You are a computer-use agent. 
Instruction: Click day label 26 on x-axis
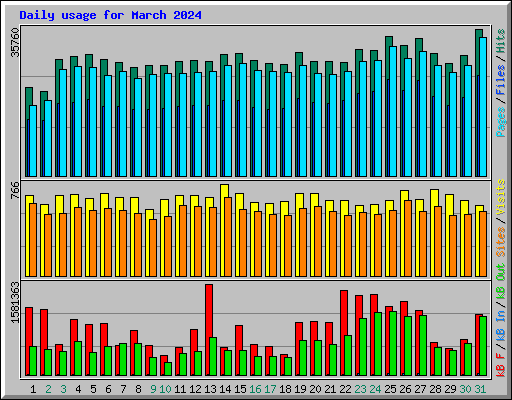(x=405, y=389)
